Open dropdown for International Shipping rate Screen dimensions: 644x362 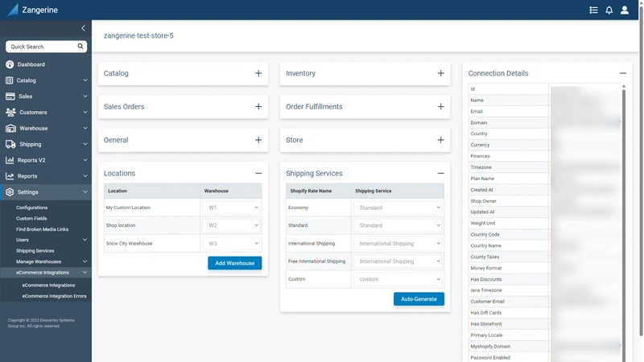tap(398, 244)
